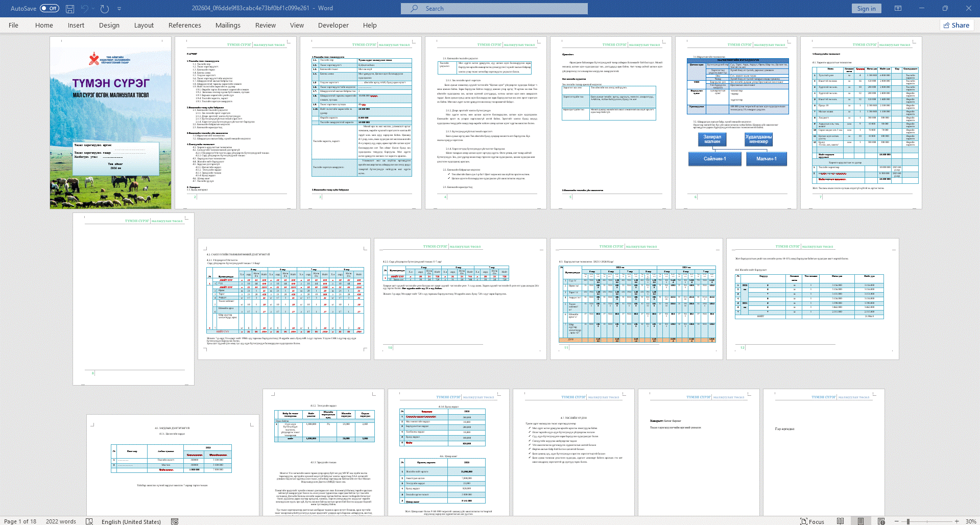Switch to Read Mode view
Screen dimensions: 980x525
840,521
